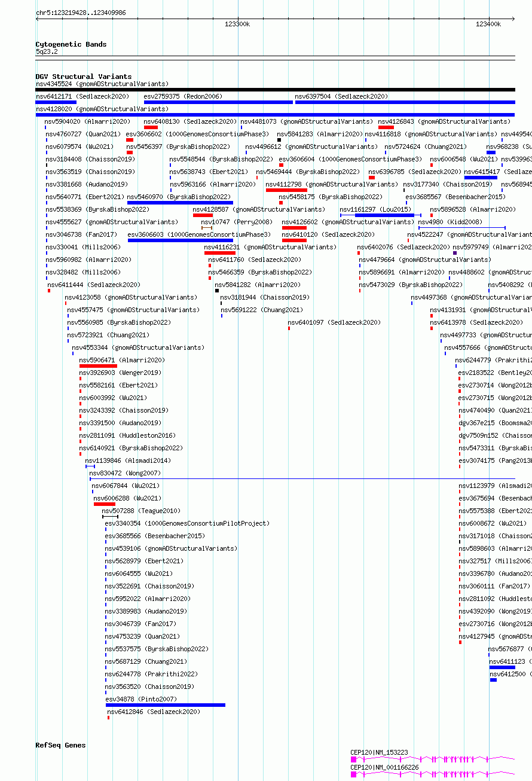Select nsv507288 (Teague2010) label

141,511
